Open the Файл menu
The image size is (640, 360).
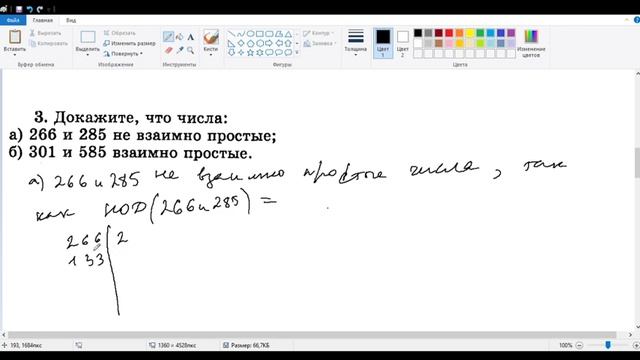13,20
